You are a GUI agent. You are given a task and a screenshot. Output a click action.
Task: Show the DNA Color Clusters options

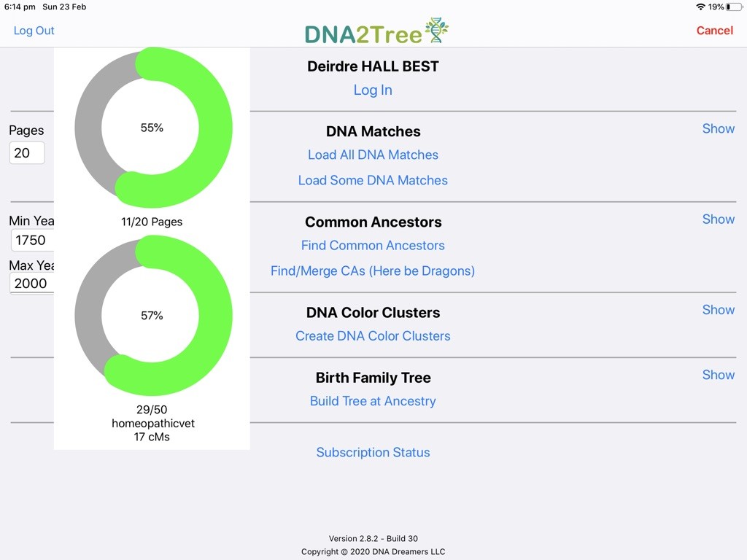pos(718,309)
